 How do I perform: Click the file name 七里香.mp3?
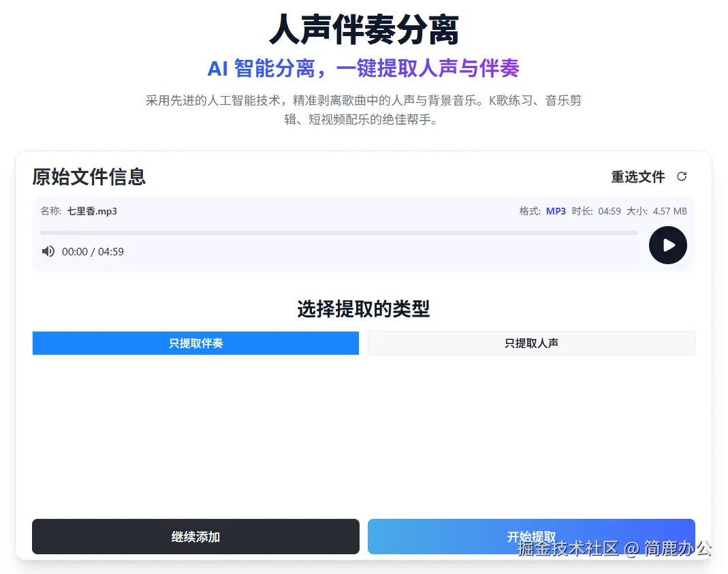[x=92, y=211]
